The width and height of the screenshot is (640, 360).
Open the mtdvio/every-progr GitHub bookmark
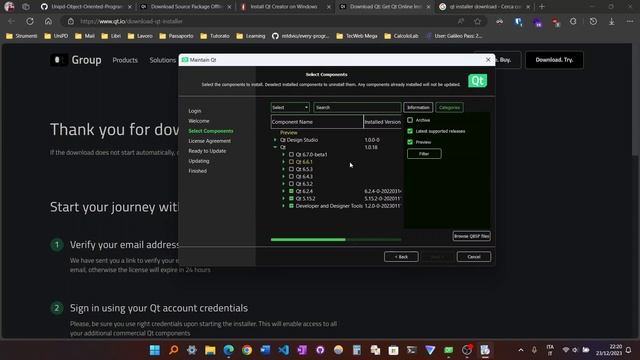(300, 36)
